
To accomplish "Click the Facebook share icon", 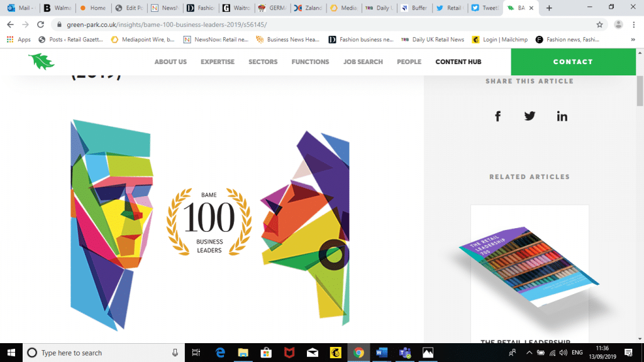I will click(497, 116).
